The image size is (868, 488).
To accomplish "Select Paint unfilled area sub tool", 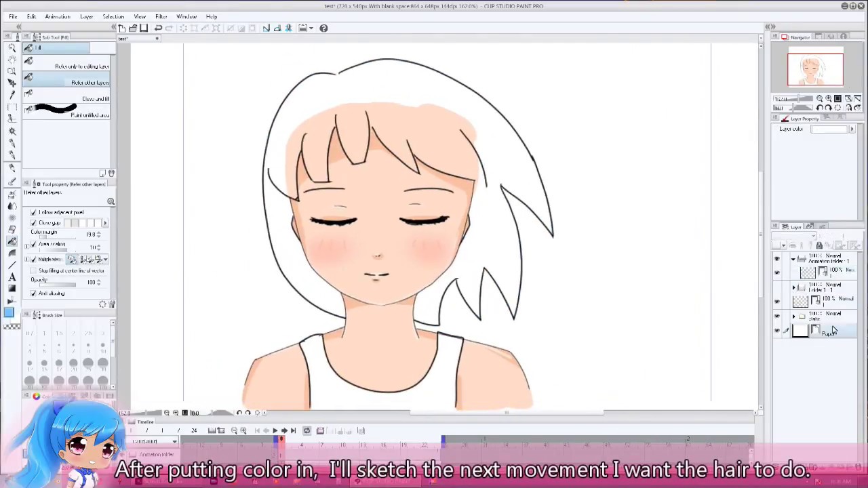I will pyautogui.click(x=66, y=113).
